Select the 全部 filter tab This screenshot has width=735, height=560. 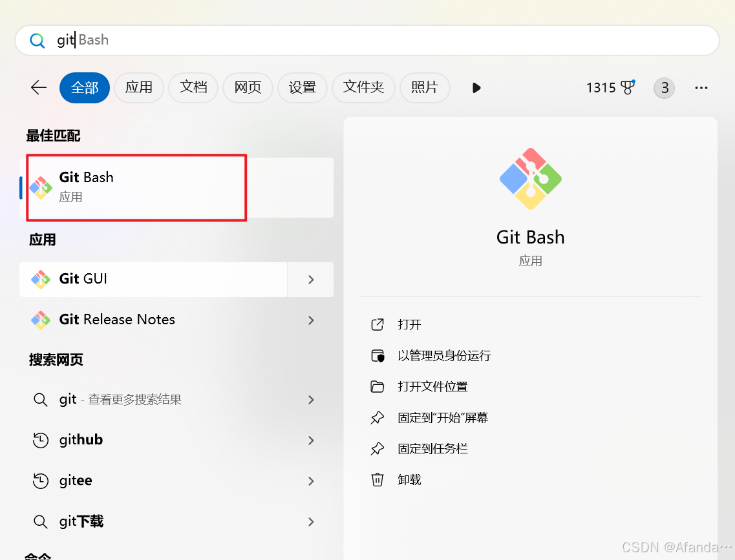(x=85, y=88)
